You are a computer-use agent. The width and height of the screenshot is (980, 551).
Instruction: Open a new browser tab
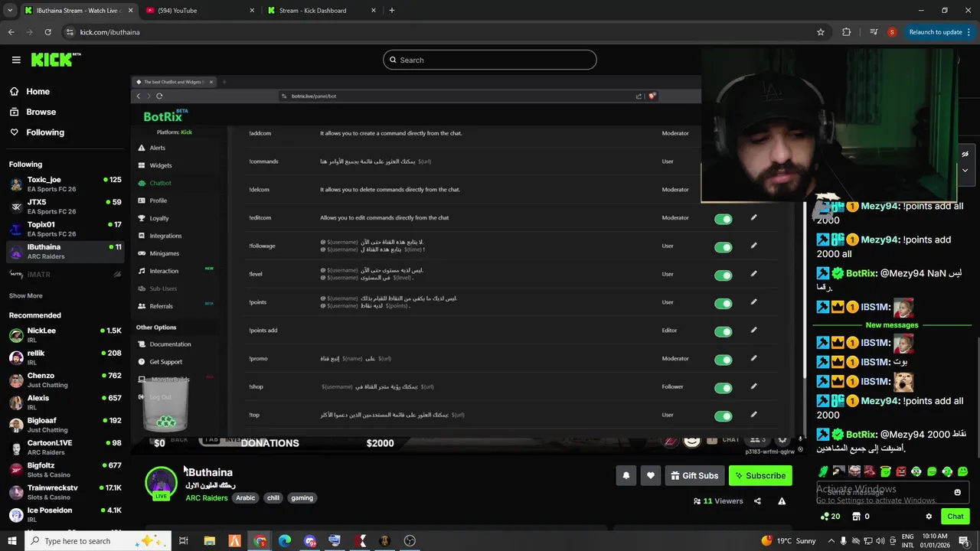coord(392,11)
